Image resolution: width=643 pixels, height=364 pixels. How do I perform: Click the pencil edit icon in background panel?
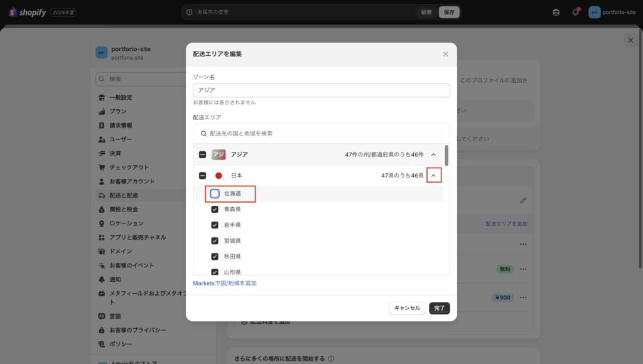(x=523, y=200)
